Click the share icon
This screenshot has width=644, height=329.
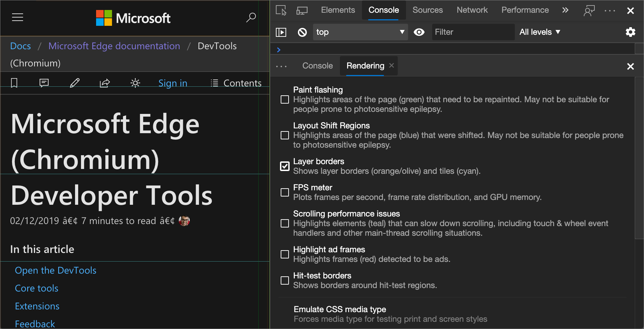click(105, 83)
